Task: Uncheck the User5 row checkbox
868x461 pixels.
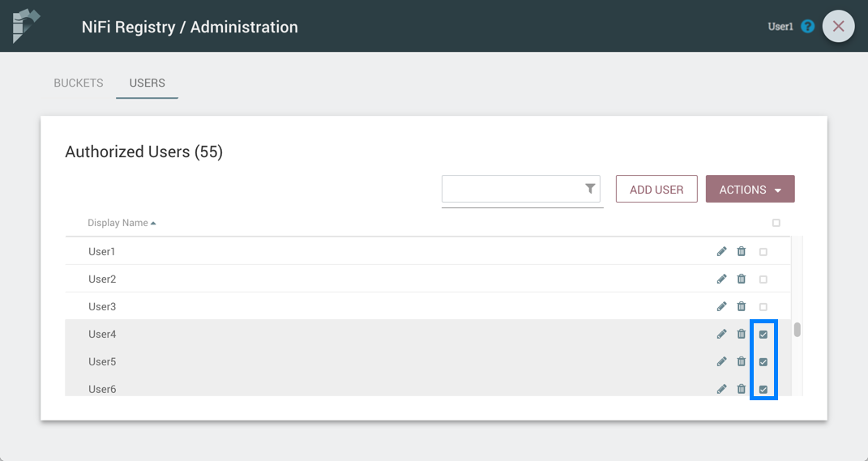Action: 763,362
